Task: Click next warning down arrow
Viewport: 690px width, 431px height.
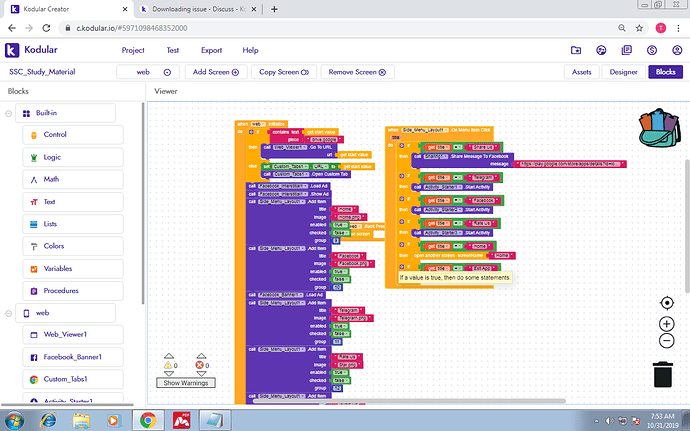Action: [169, 373]
